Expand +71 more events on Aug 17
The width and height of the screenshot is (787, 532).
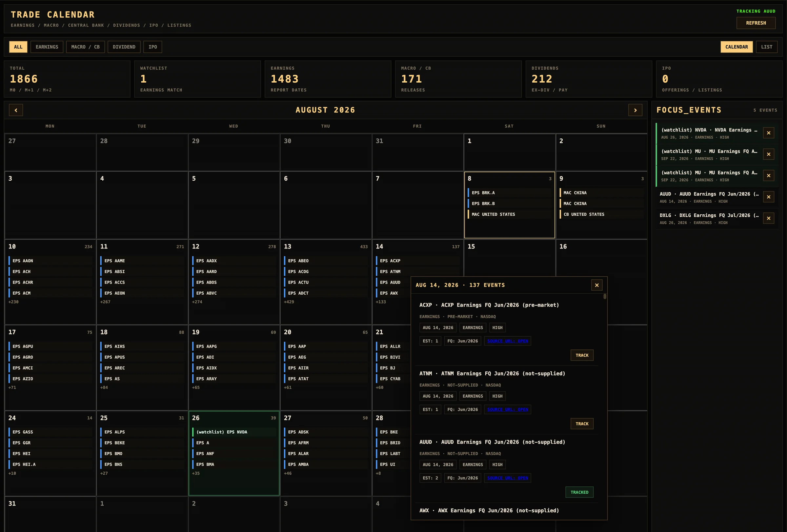pos(12,387)
